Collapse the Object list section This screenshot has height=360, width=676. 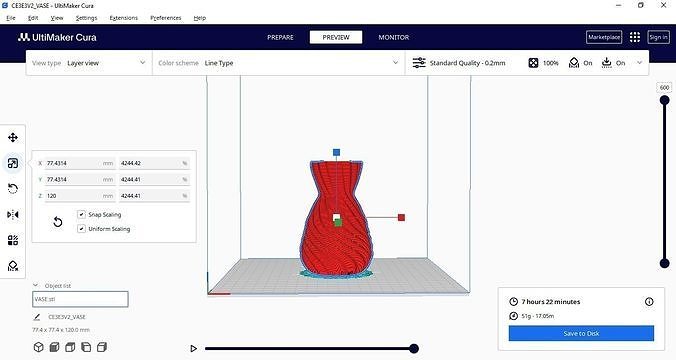pyautogui.click(x=35, y=285)
